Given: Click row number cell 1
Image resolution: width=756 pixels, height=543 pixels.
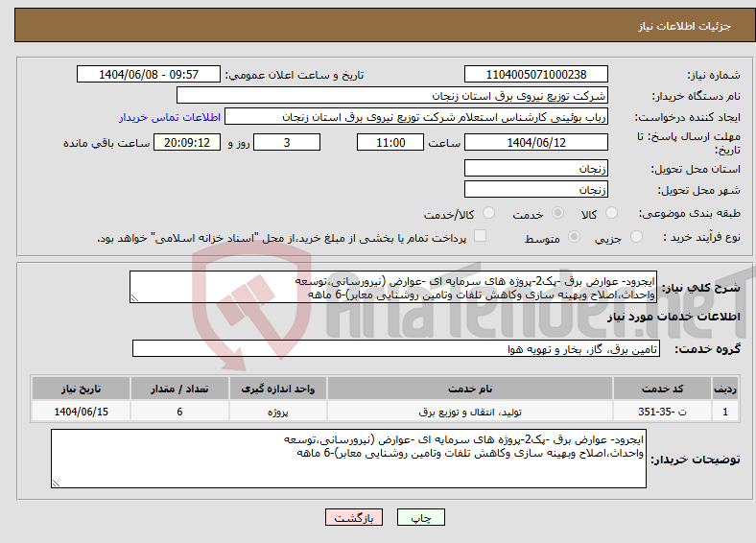Looking at the screenshot, I should (x=724, y=412).
